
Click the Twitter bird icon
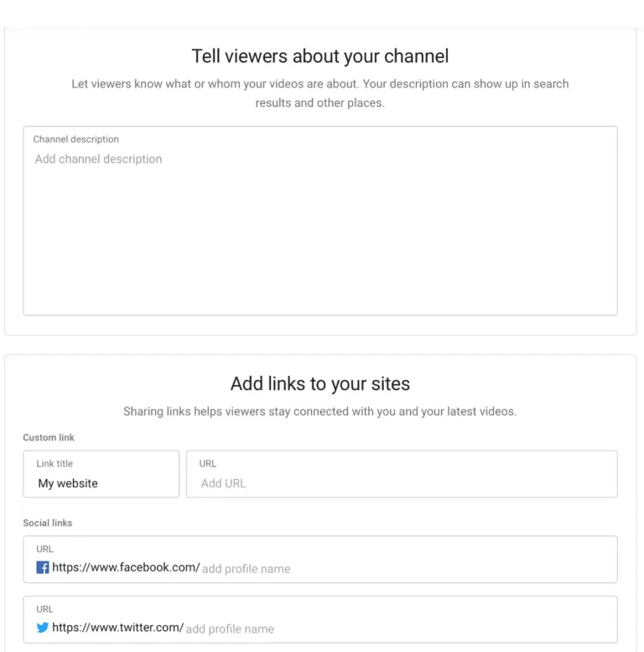pos(43,628)
